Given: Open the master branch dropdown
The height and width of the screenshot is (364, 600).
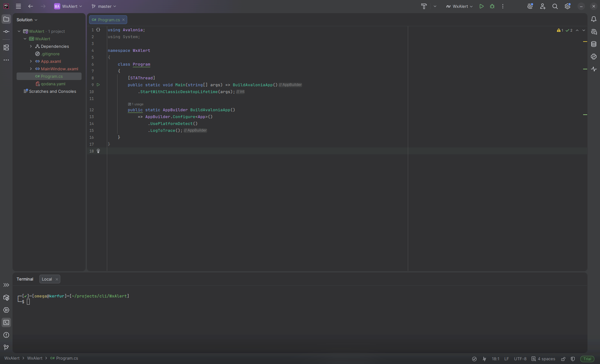Looking at the screenshot, I should 104,6.
